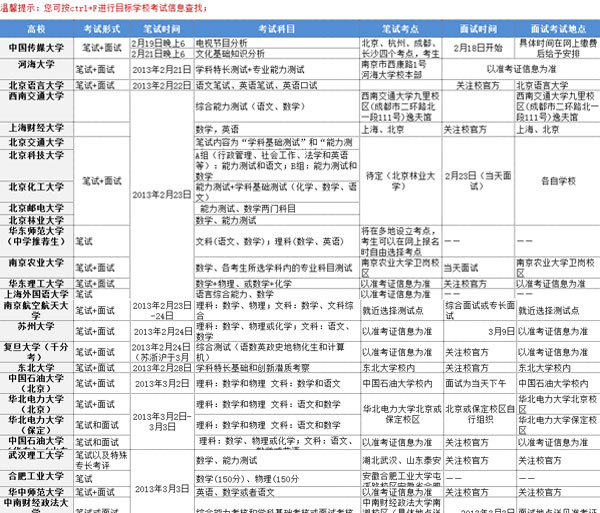The width and height of the screenshot is (600, 513).
Task: Click the 文化基础知识分析 subject cell
Action: tap(277, 53)
